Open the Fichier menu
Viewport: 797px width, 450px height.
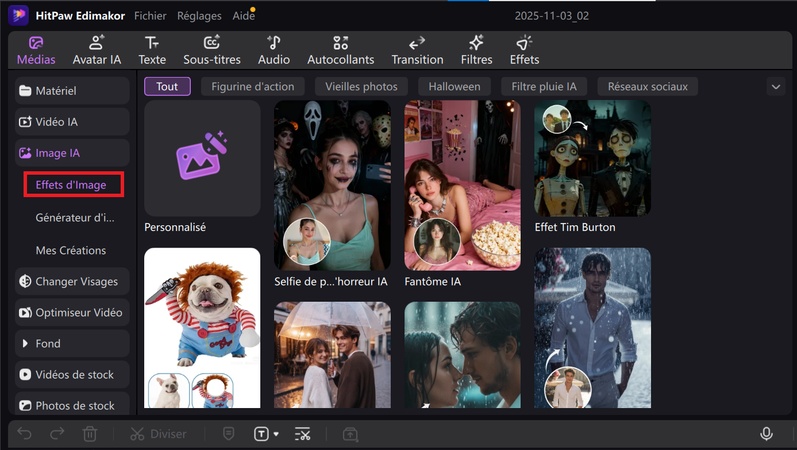(150, 16)
